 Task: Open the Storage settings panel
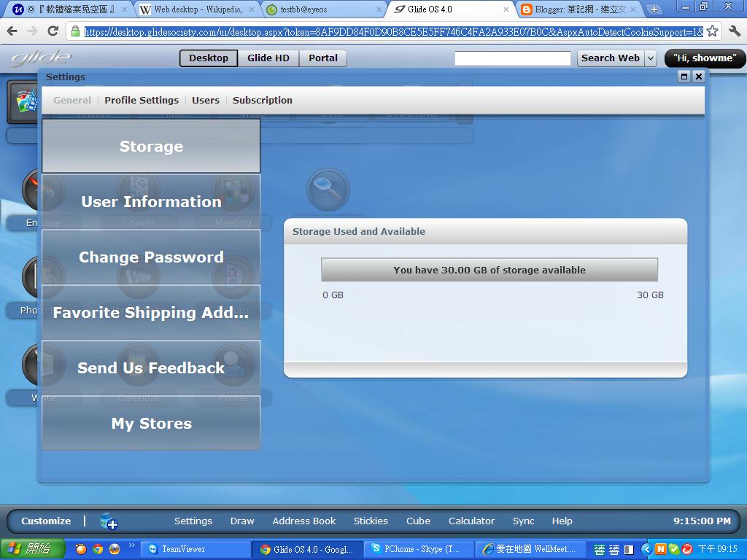(151, 146)
